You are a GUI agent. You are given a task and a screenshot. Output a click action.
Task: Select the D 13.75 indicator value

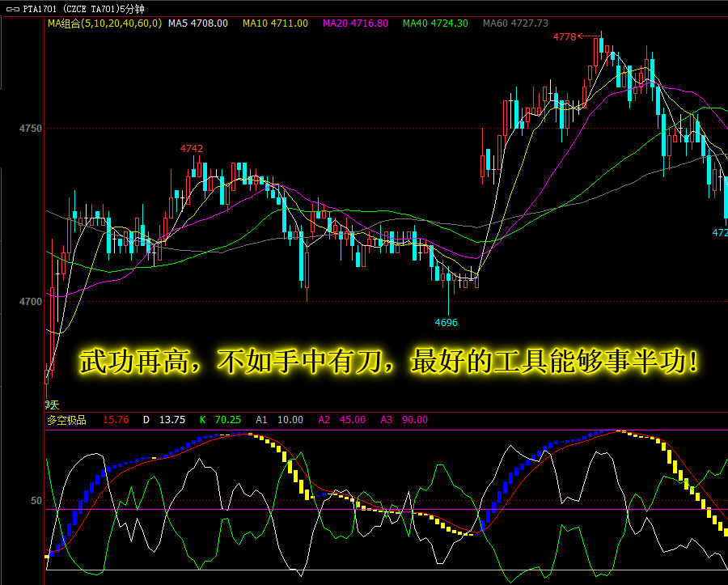(164, 420)
